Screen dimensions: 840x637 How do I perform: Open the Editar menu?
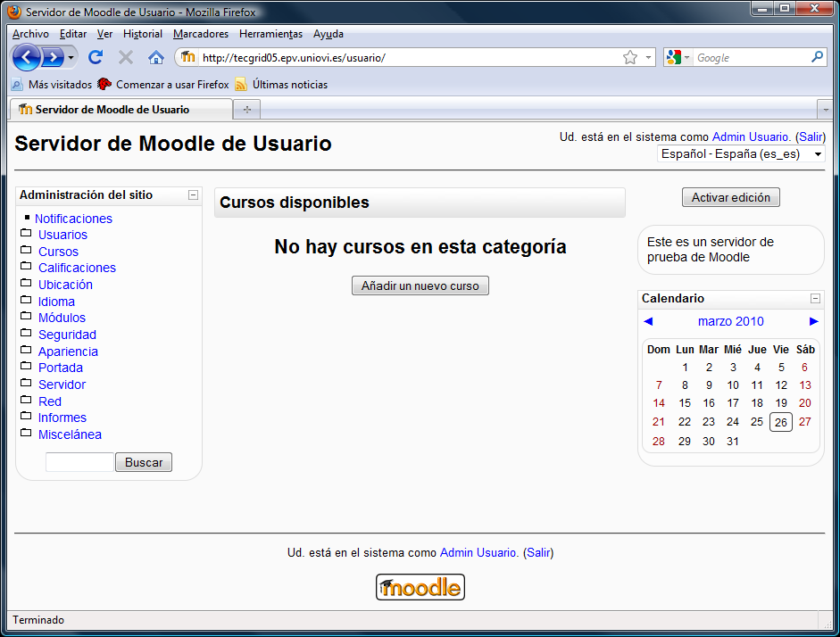[x=73, y=34]
